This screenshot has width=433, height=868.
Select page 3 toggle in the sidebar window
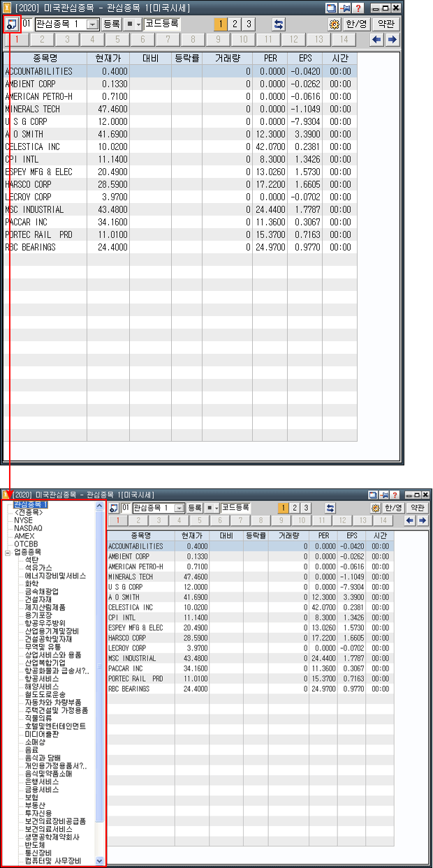(x=306, y=508)
